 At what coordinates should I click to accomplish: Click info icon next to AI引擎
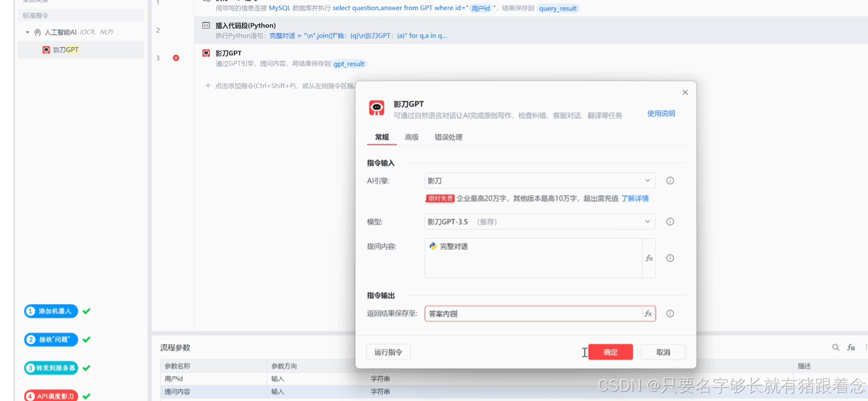click(x=670, y=181)
